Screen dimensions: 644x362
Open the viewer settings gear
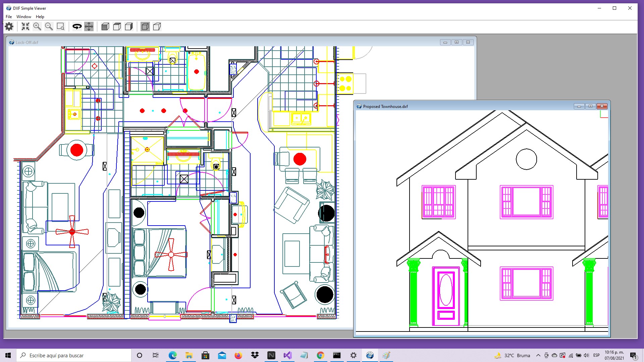tap(9, 26)
